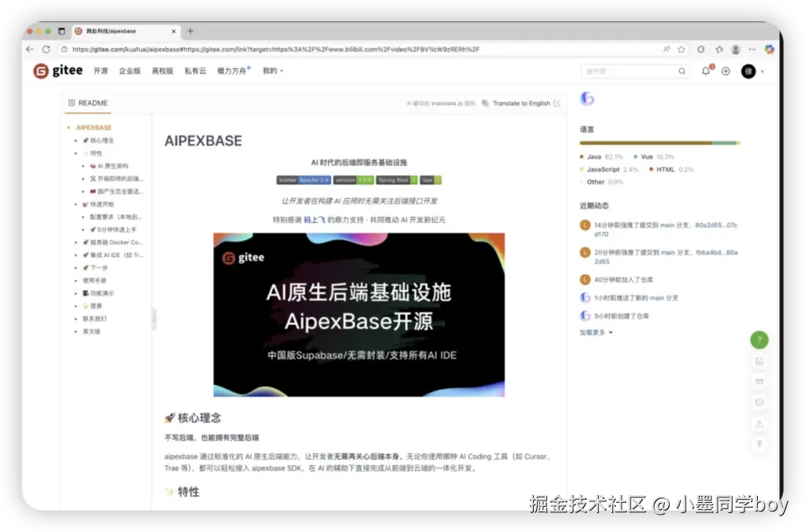This screenshot has width=805, height=532.
Task: Click the plus create icon in header
Action: tap(726, 72)
